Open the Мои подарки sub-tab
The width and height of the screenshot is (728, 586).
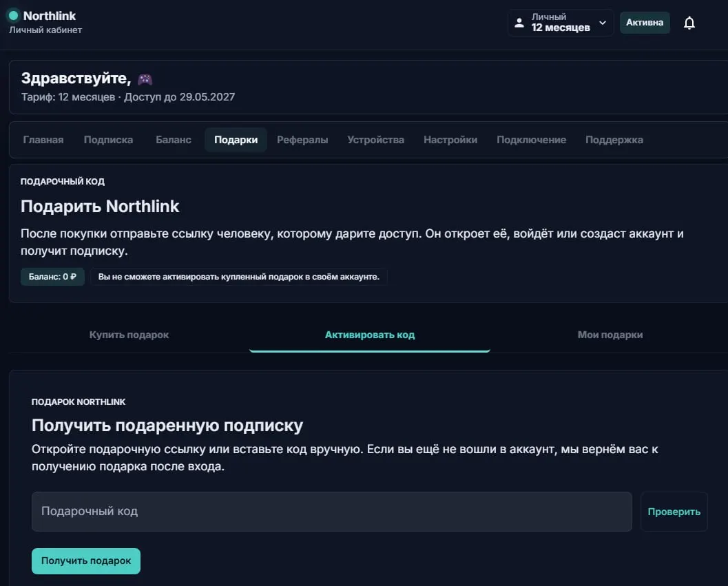pyautogui.click(x=610, y=335)
